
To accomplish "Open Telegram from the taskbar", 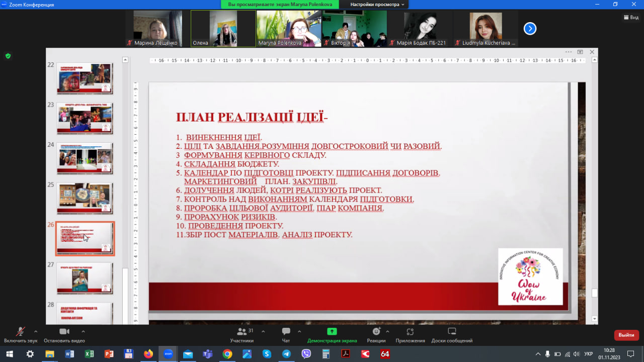I will click(x=286, y=354).
